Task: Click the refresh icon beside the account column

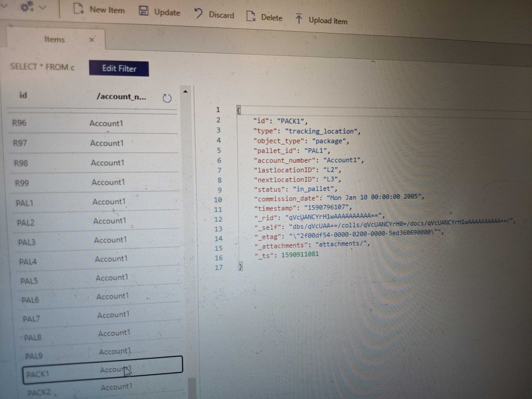Action: tap(167, 98)
